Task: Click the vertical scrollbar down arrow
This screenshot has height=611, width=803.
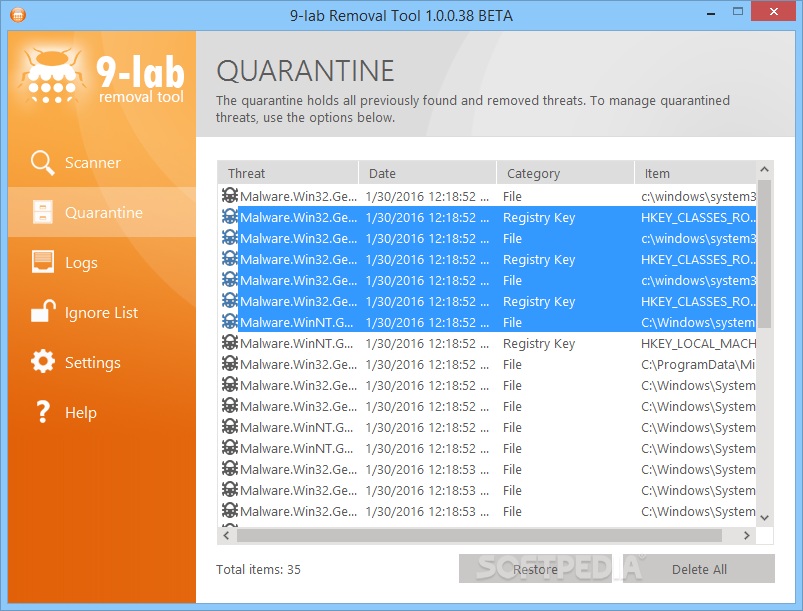Action: [765, 517]
